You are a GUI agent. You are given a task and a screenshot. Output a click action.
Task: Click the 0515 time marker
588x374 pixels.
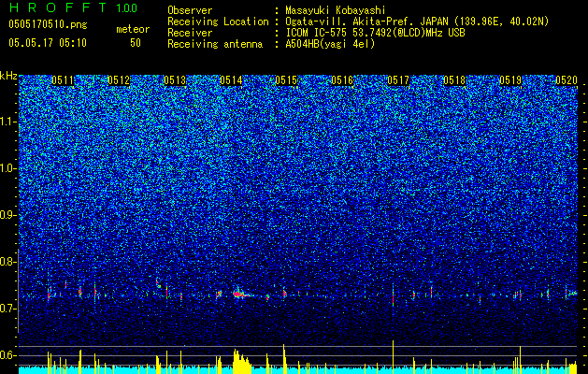(x=286, y=80)
